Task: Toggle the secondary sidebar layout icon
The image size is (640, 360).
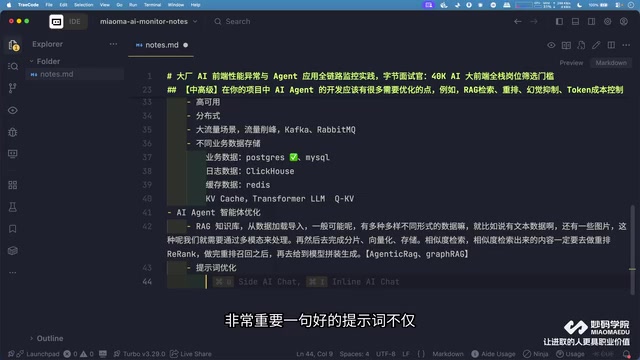Action: (591, 21)
